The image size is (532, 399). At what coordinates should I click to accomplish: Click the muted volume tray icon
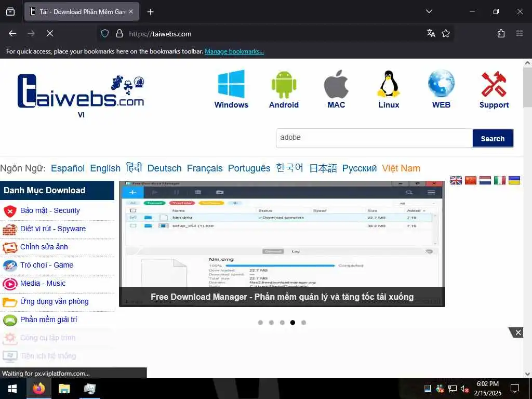(x=464, y=389)
